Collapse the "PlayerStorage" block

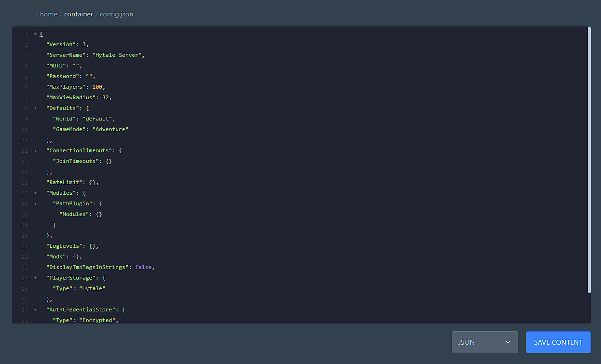pyautogui.click(x=34, y=278)
